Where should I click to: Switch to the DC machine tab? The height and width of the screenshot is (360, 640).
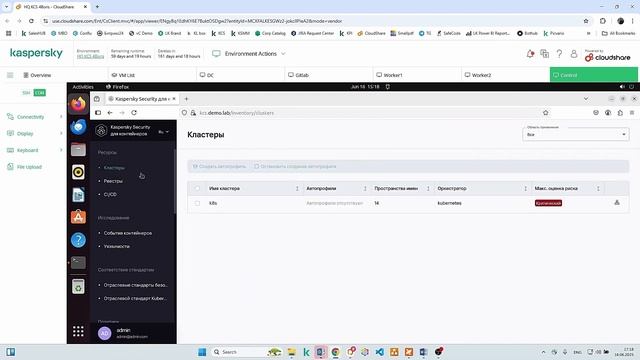[240, 75]
